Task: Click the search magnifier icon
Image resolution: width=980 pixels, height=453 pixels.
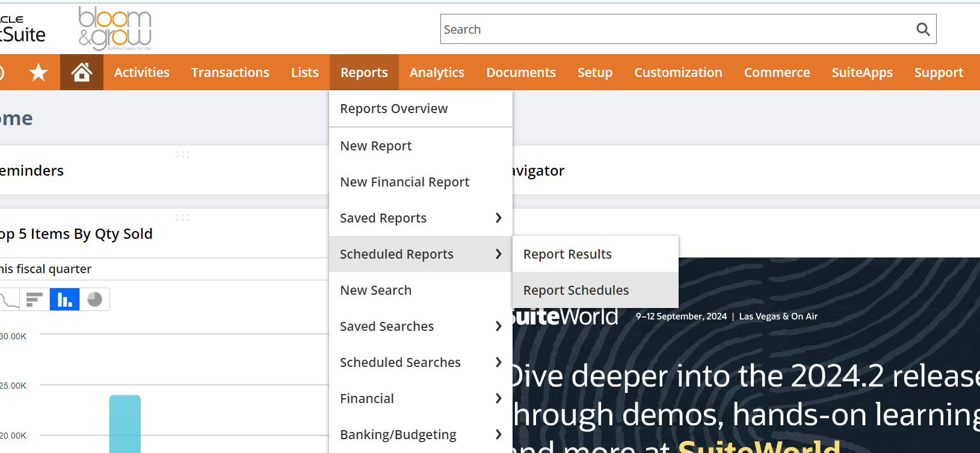Action: click(x=923, y=29)
